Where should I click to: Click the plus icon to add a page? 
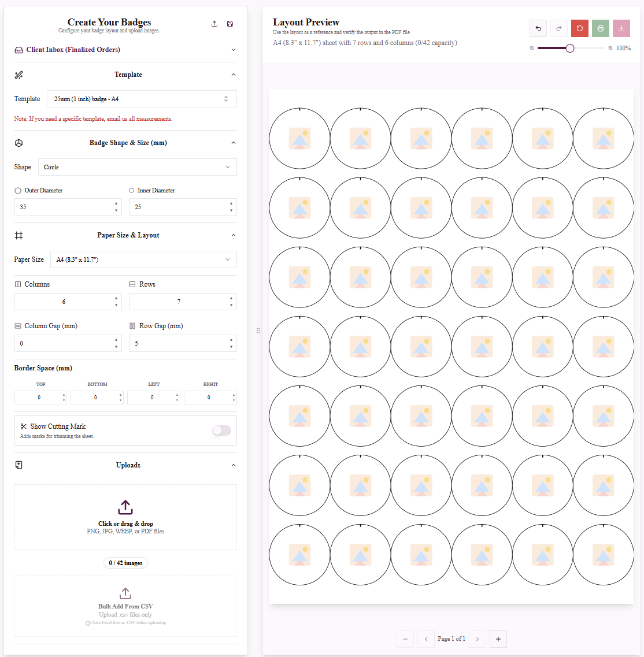(498, 639)
